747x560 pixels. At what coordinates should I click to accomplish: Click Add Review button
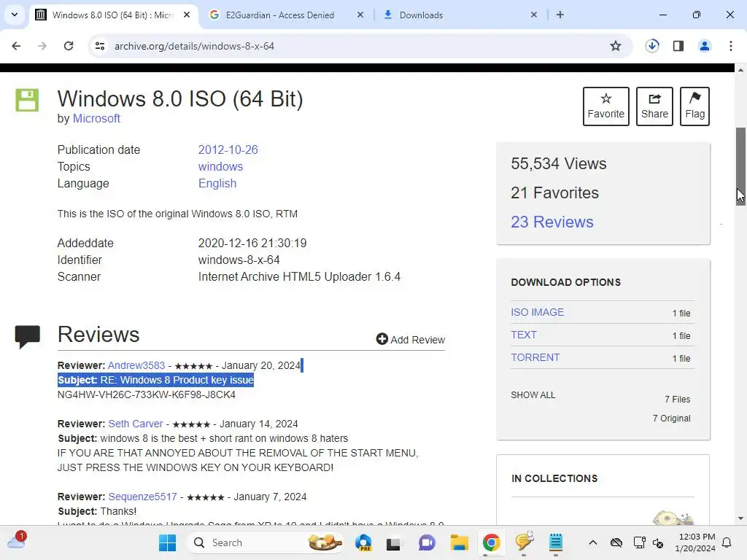click(x=411, y=340)
